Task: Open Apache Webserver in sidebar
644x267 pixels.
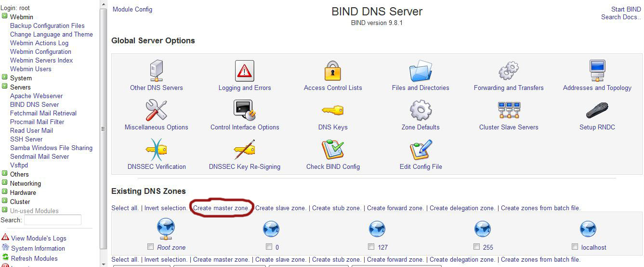Action: tap(37, 96)
